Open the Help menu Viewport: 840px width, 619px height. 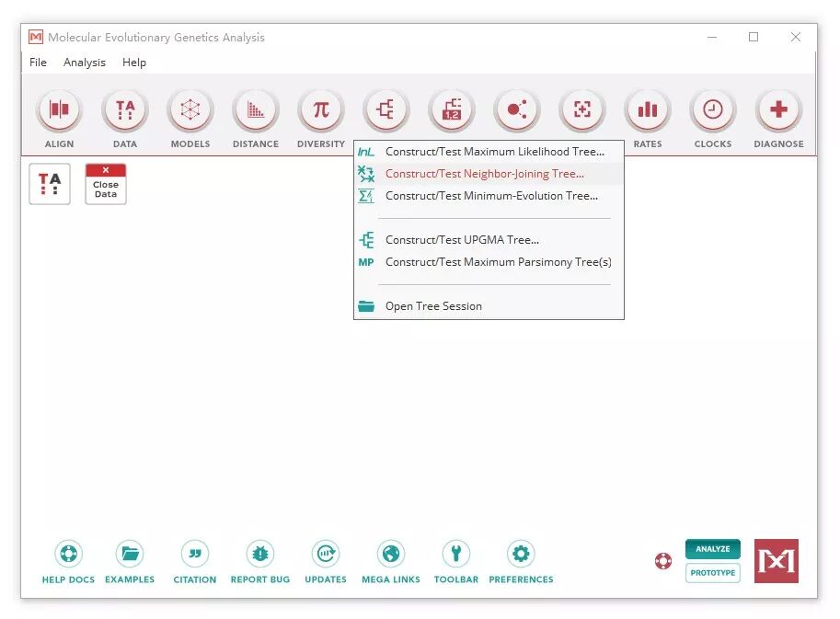click(134, 63)
